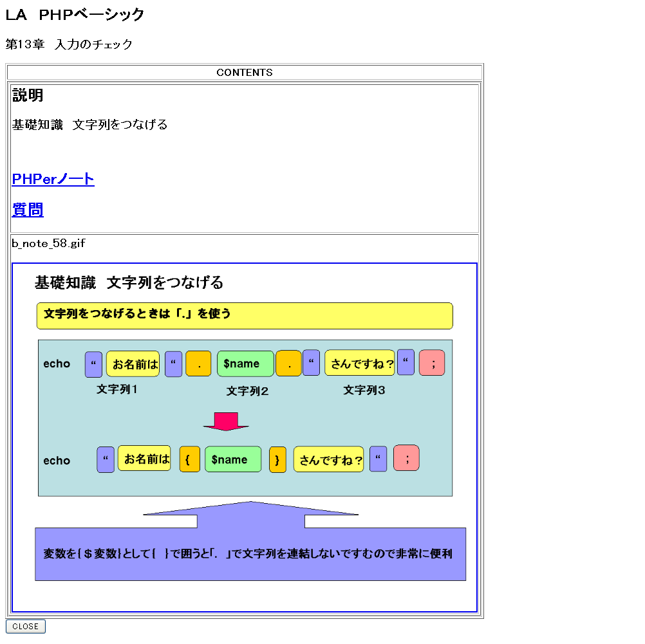Click the orange closing curly brace block
Screen dimensions: 645x644
(277, 460)
